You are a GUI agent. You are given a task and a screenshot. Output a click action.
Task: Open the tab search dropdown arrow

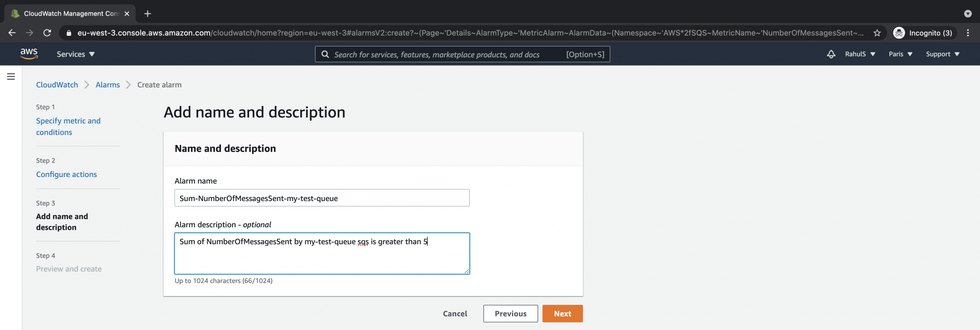[x=968, y=14]
